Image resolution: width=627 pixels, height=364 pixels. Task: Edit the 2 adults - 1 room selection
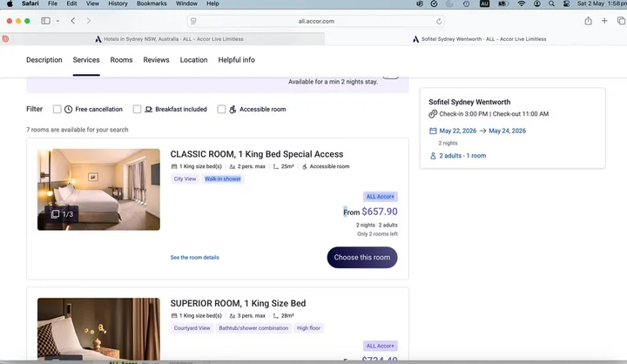(462, 156)
